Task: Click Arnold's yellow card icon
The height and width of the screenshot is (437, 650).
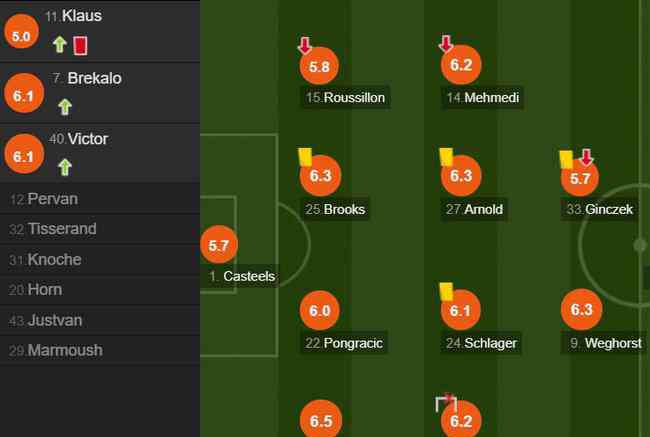Action: [x=446, y=158]
